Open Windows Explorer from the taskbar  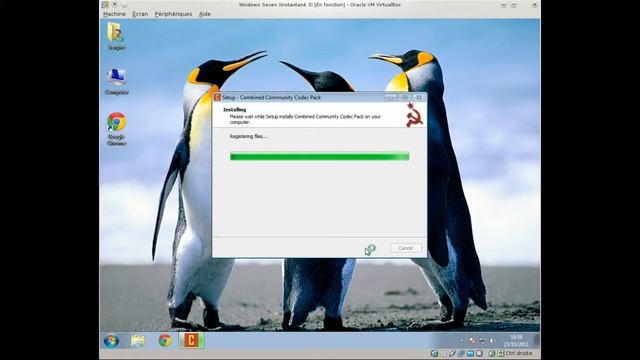pos(138,340)
